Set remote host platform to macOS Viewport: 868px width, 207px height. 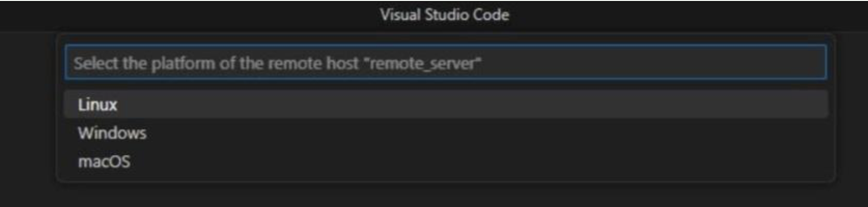(104, 162)
